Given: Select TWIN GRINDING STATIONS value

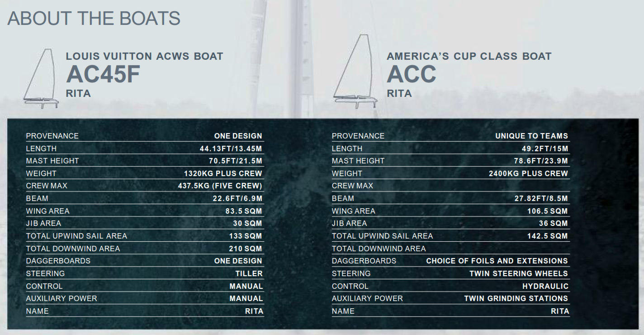Looking at the screenshot, I should pyautogui.click(x=516, y=298).
